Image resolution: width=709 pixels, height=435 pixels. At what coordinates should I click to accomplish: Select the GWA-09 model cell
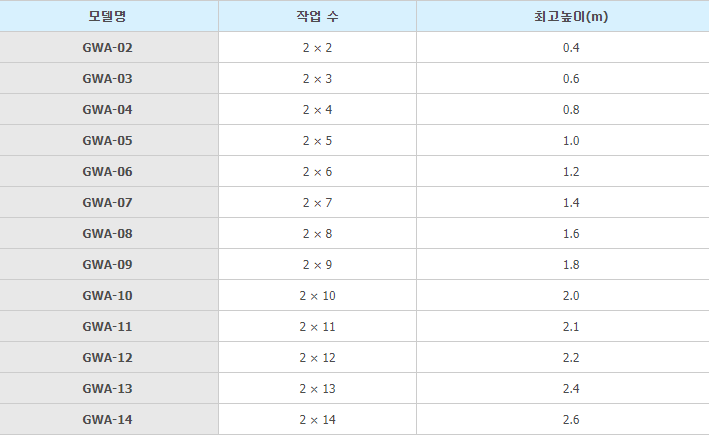tap(107, 265)
